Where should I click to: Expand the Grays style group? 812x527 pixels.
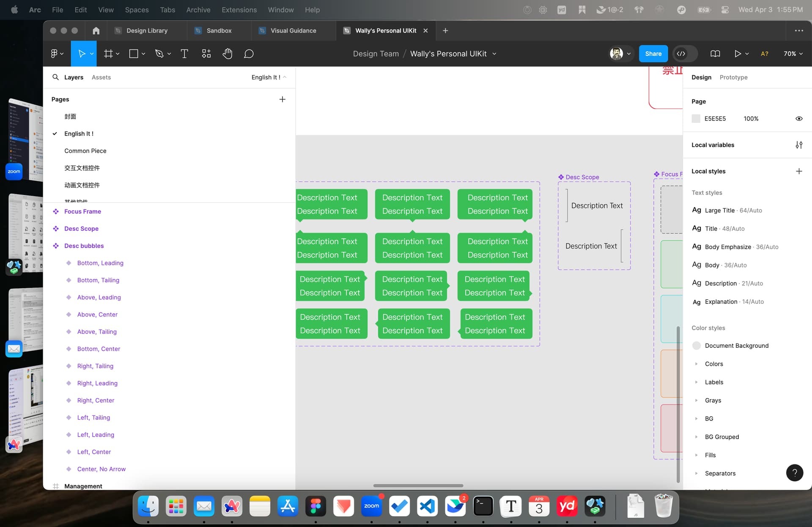[x=697, y=400]
